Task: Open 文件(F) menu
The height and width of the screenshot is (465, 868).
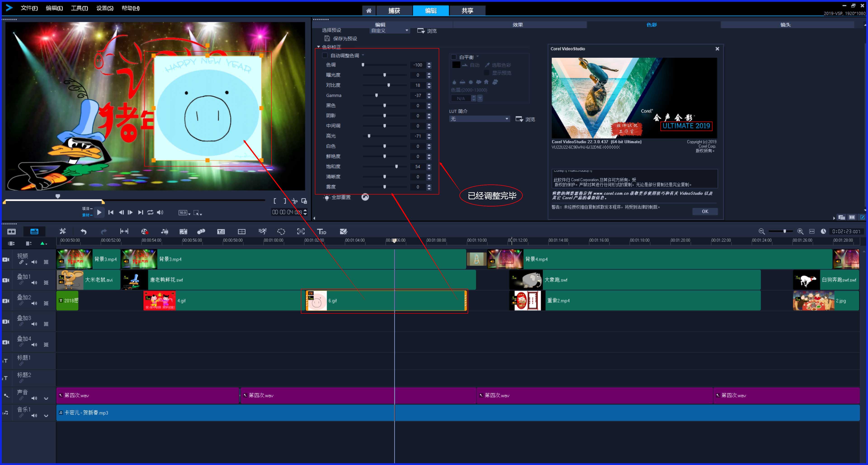Action: [x=29, y=8]
